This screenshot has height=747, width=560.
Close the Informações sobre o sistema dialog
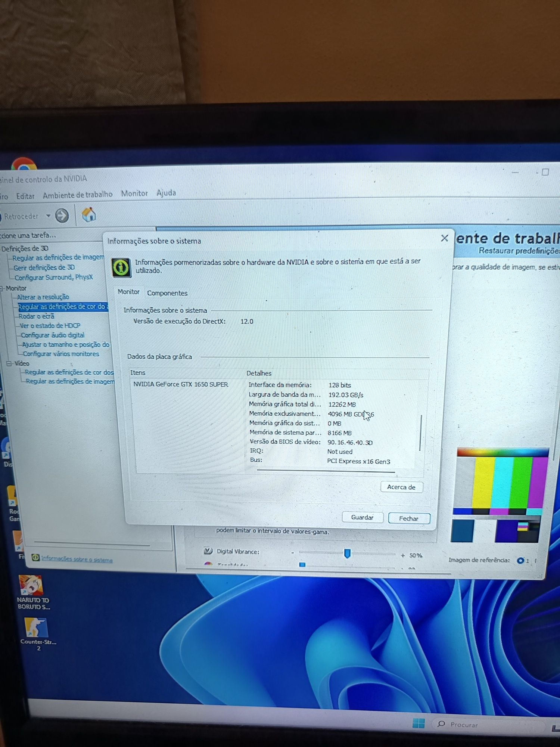point(444,238)
